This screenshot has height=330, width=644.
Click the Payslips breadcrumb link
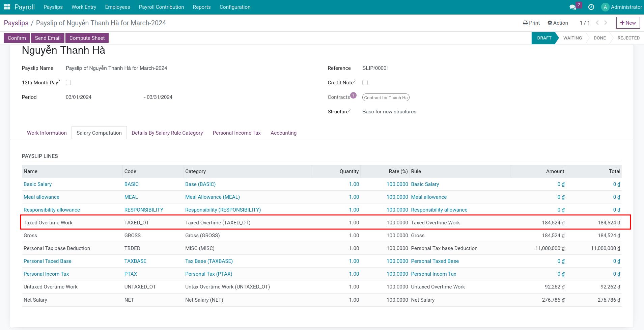click(x=16, y=23)
